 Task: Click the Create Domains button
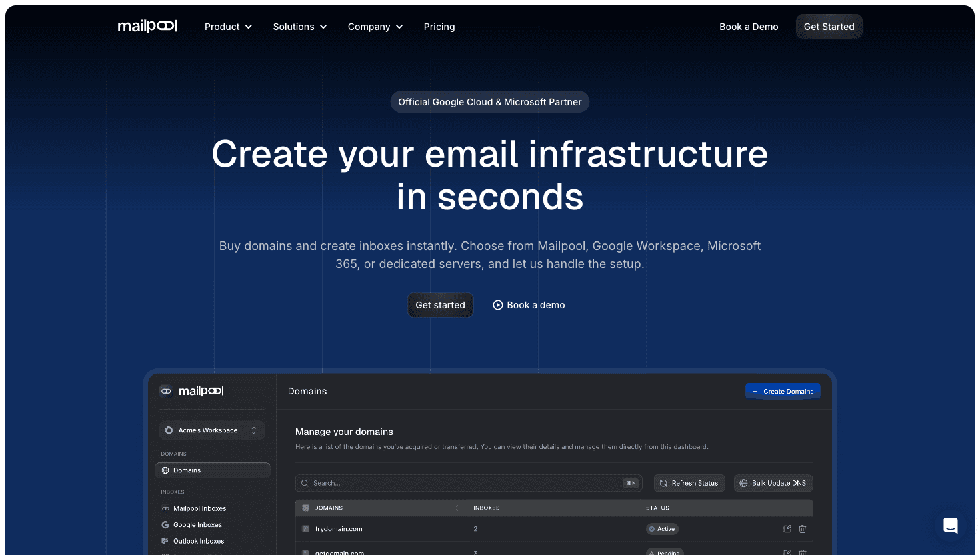[x=783, y=390]
